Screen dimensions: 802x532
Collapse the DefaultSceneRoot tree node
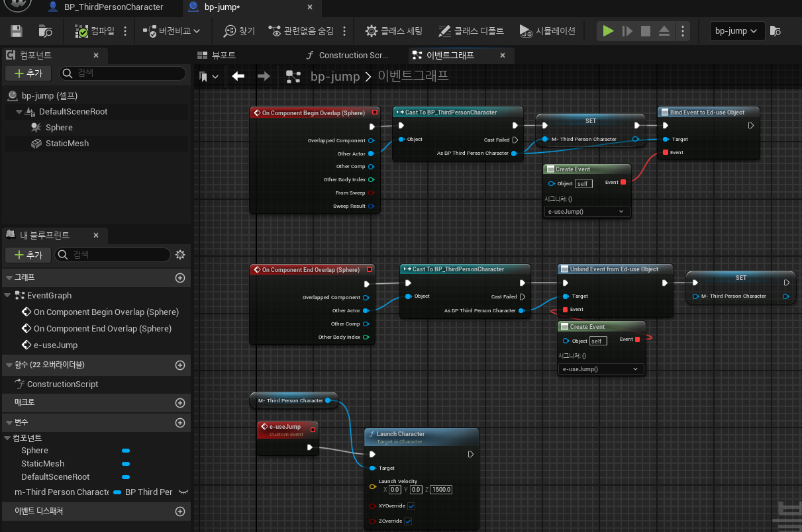tap(19, 112)
